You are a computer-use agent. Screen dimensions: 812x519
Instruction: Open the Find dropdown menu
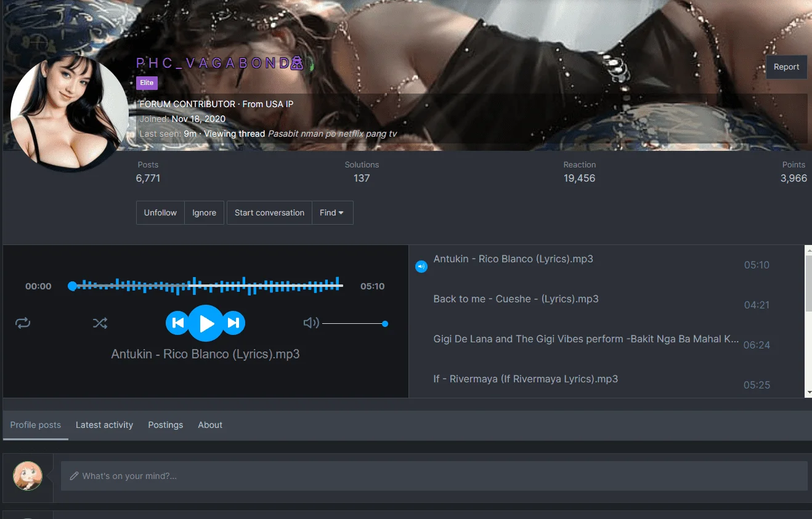click(x=332, y=213)
